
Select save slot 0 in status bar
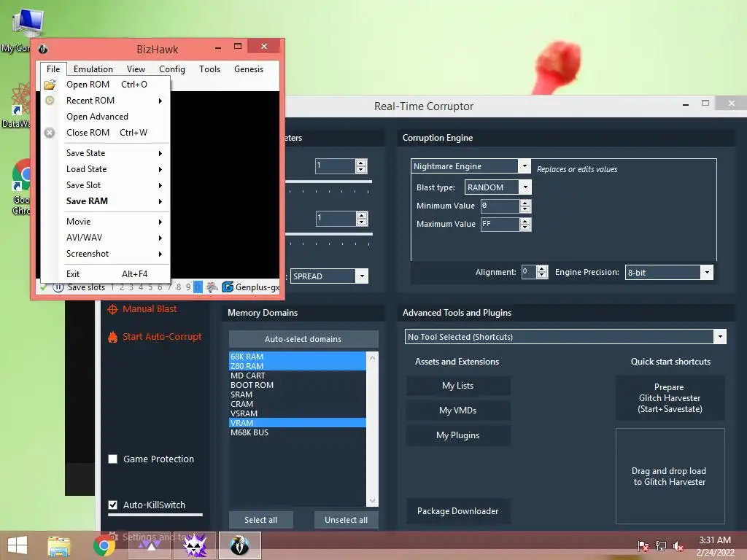click(x=198, y=287)
